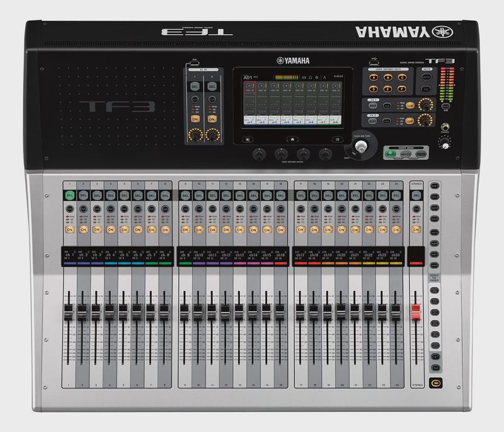504x432 pixels.
Task: Select channel 1 with green SEL key
Action: [69, 195]
